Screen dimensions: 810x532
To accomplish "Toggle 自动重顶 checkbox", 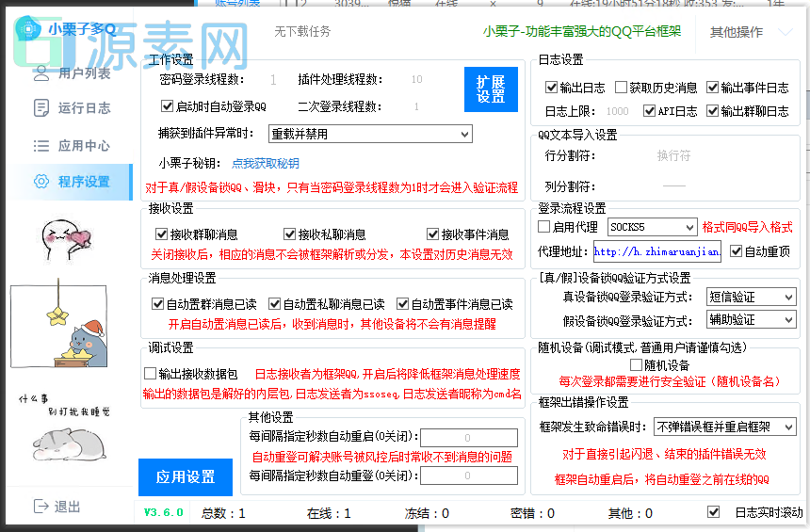I will coord(736,251).
